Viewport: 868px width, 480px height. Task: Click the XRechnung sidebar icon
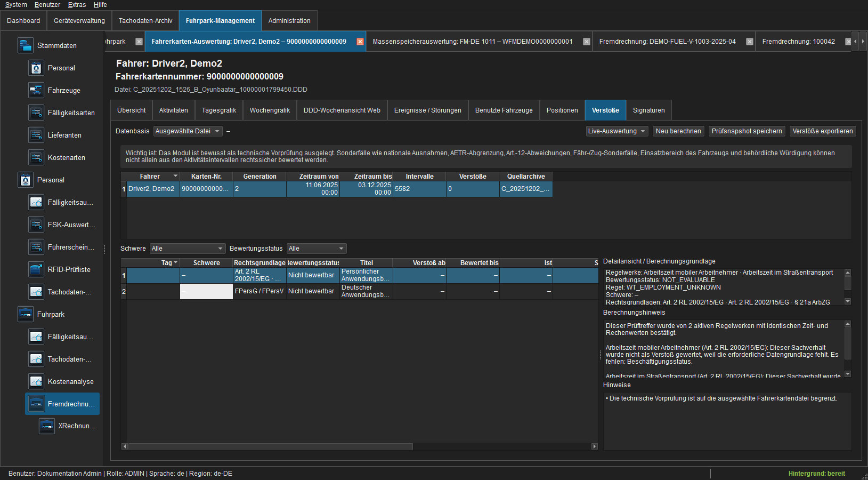tap(47, 426)
